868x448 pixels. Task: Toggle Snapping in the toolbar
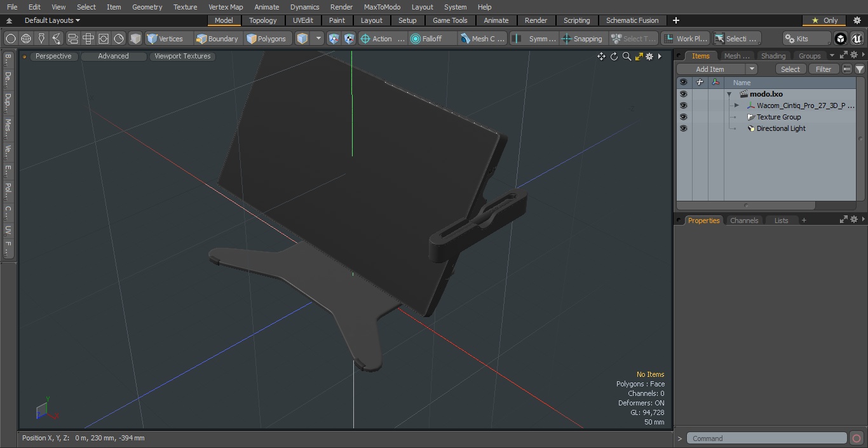tap(582, 39)
